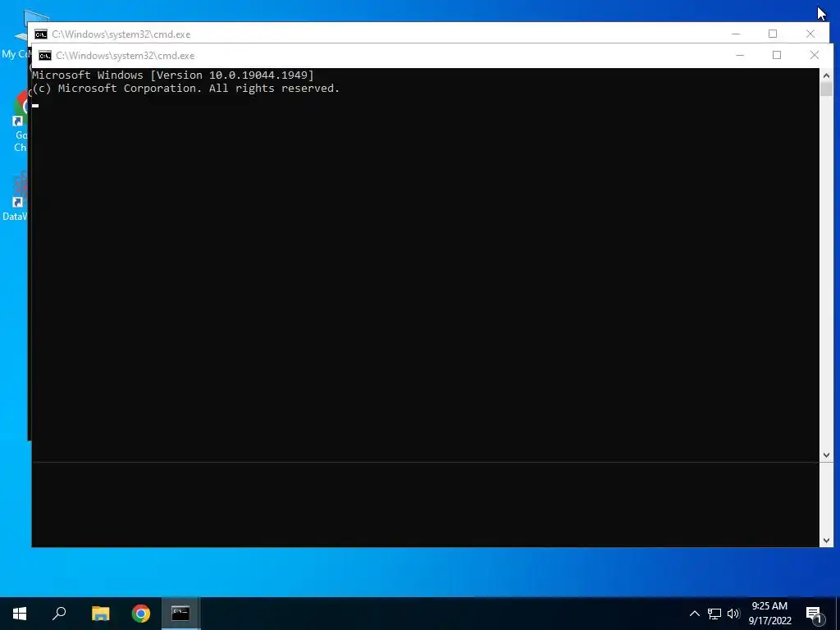Click scroll down arrow of lower console pane
840x630 pixels.
[x=826, y=541]
